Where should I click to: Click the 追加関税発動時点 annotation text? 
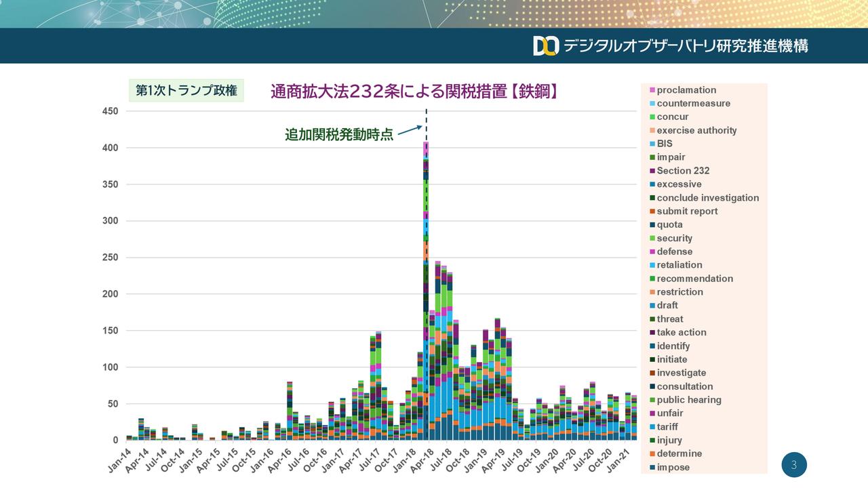(x=338, y=134)
